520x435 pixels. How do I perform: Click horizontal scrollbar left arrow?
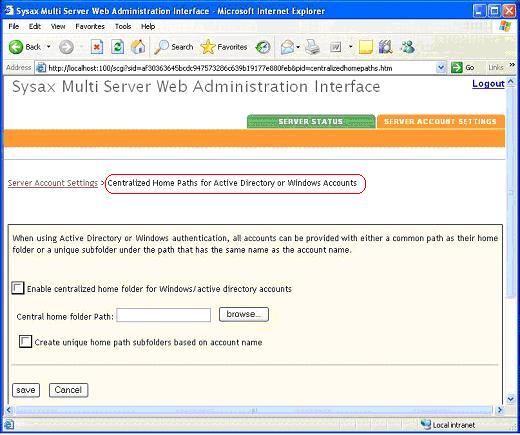pos(9,410)
